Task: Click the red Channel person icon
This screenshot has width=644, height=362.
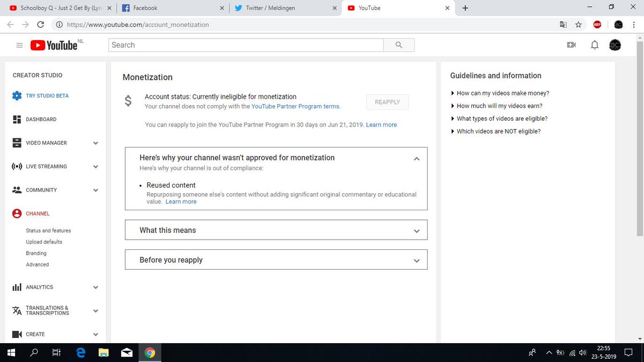Action: point(17,213)
